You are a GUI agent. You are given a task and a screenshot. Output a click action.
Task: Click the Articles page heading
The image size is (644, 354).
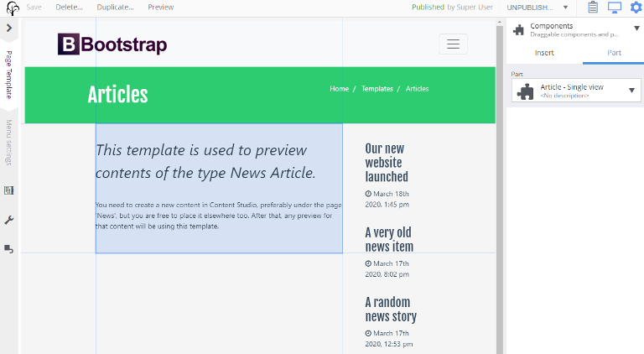(x=117, y=95)
